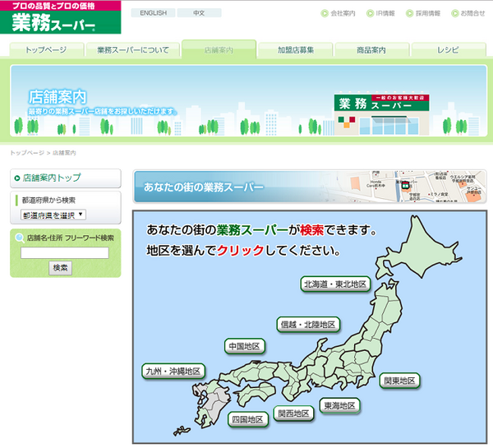Open the 採用情報 link

coord(423,13)
